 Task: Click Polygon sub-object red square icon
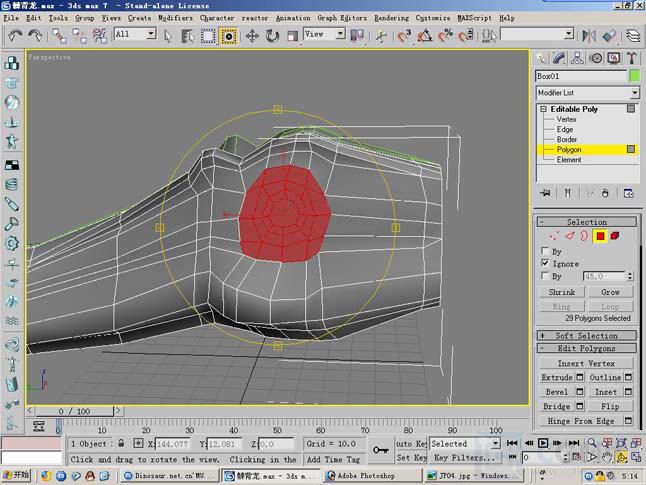(600, 236)
